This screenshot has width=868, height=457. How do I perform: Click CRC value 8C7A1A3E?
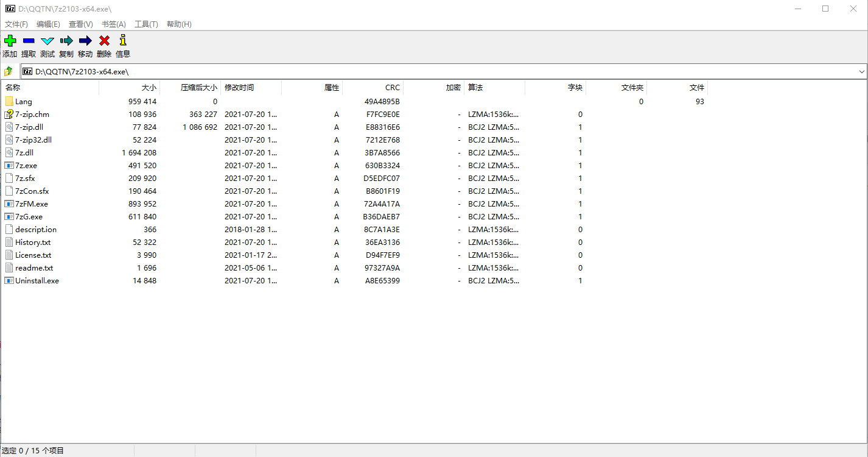click(x=382, y=230)
